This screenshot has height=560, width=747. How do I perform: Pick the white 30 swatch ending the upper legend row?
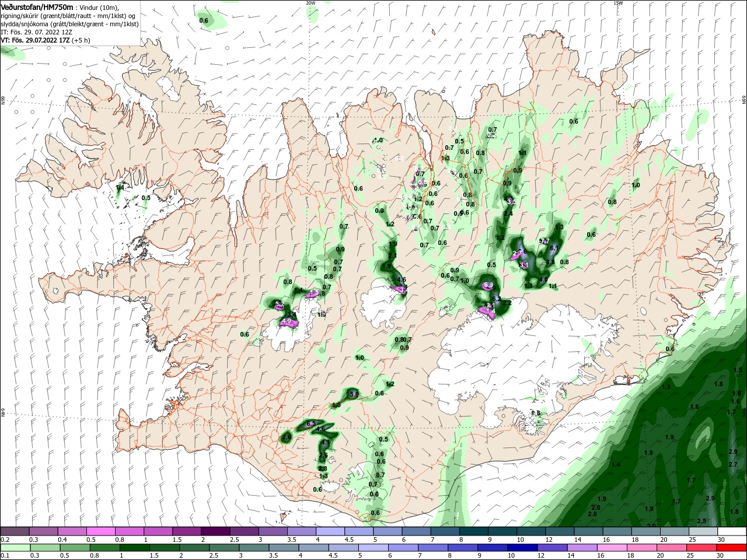[732, 531]
